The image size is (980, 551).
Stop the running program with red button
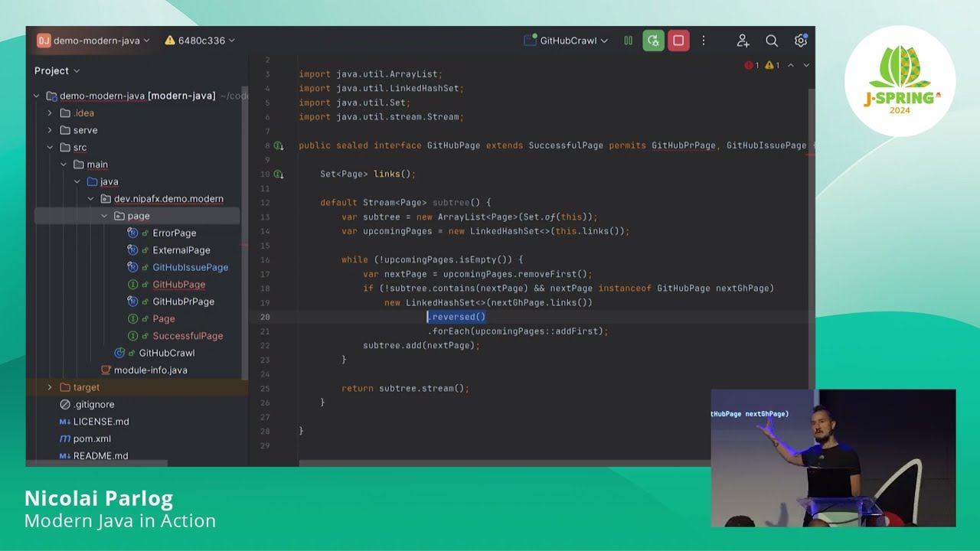tap(678, 41)
